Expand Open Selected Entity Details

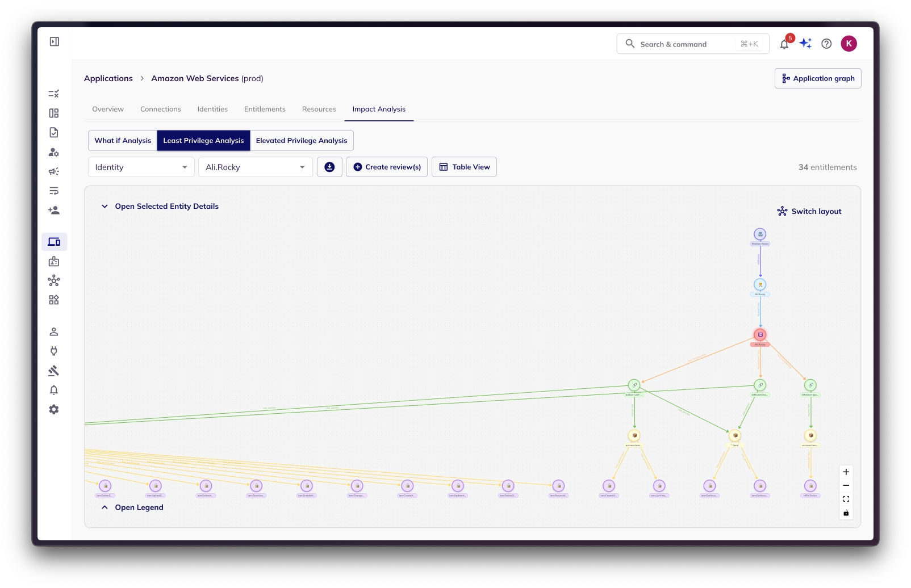(161, 207)
